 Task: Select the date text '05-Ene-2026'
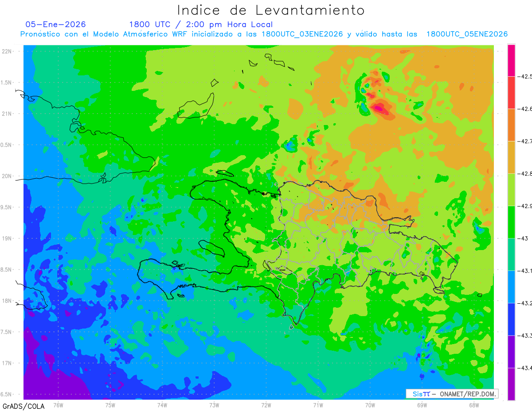55,24
